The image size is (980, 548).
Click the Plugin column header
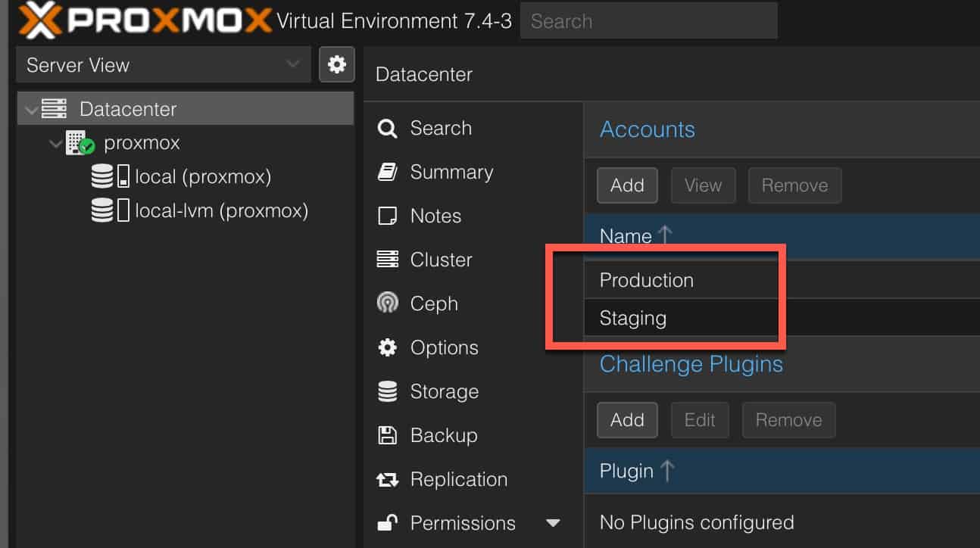tap(782, 471)
